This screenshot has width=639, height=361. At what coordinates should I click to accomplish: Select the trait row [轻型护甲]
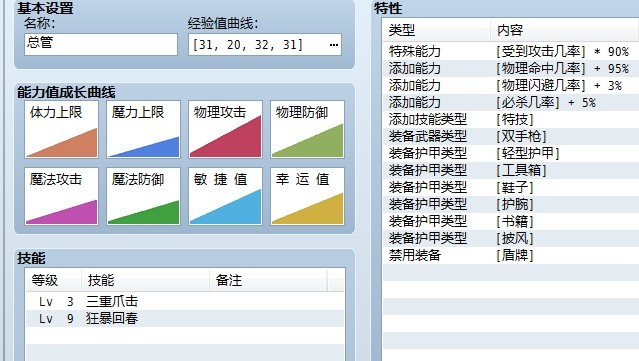(x=511, y=153)
